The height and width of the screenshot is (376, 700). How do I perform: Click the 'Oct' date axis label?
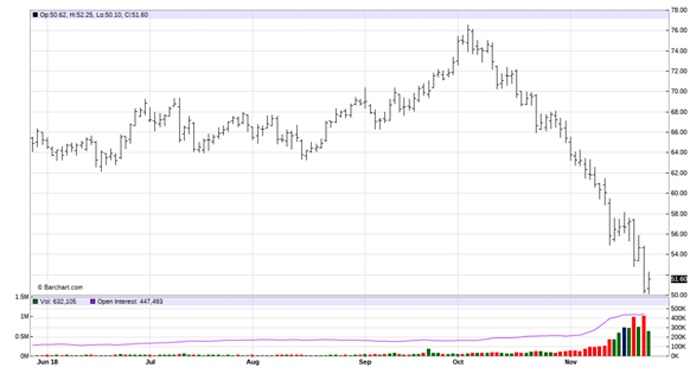click(458, 362)
